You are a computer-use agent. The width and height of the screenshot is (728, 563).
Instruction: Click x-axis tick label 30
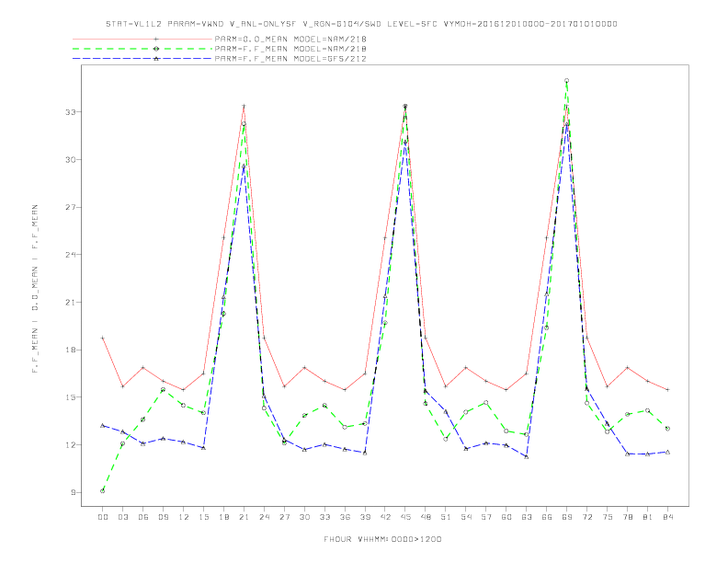tap(304, 517)
